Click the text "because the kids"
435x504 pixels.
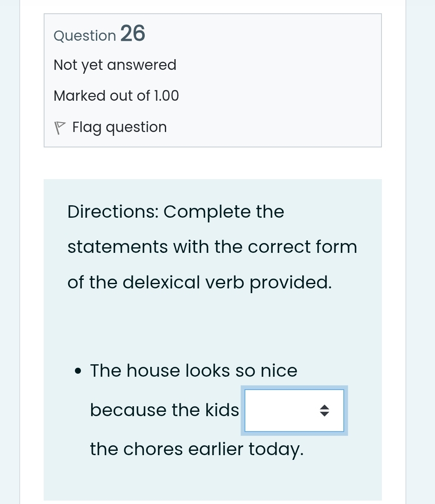(x=164, y=410)
